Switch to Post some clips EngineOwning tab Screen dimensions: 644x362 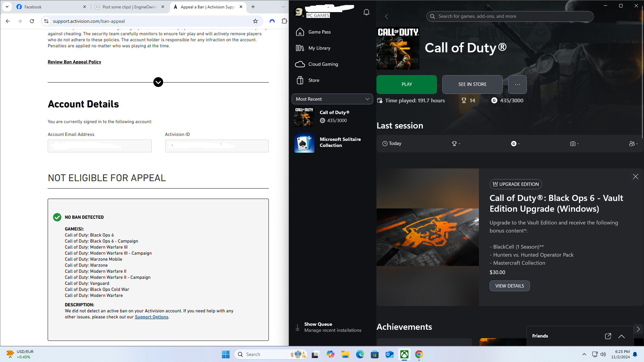pos(130,7)
